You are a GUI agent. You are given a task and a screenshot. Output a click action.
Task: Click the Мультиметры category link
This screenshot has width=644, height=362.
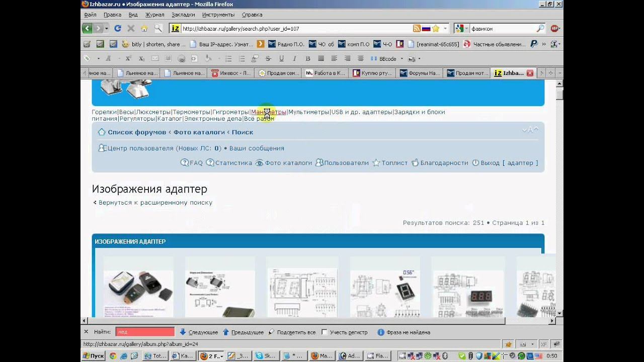(x=308, y=112)
